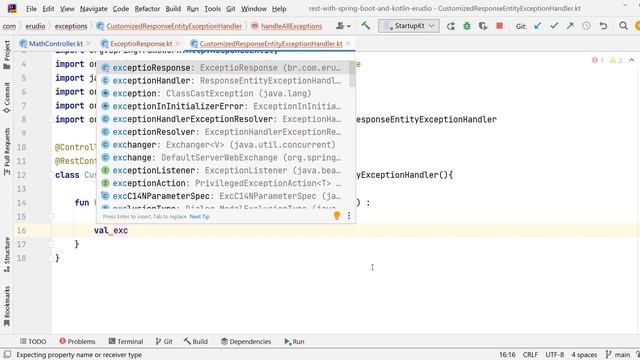Open the StartupKt run configuration dropdown
640x360 pixels.
coord(409,26)
